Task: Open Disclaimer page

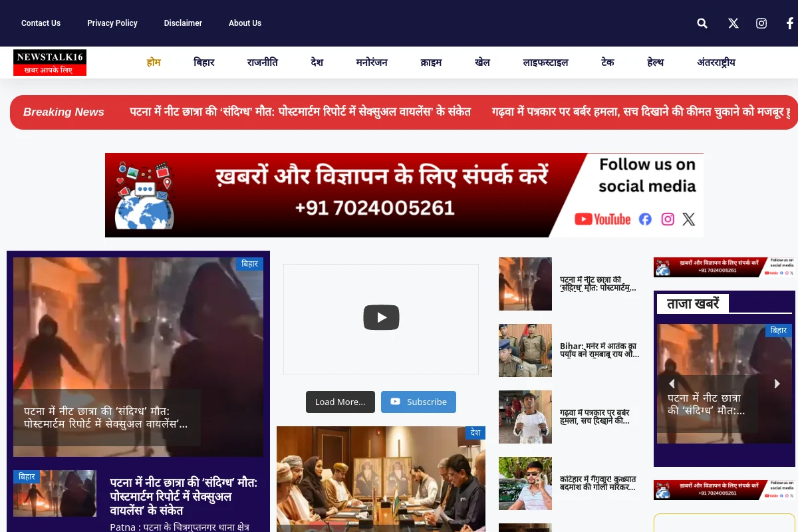Action: point(183,23)
